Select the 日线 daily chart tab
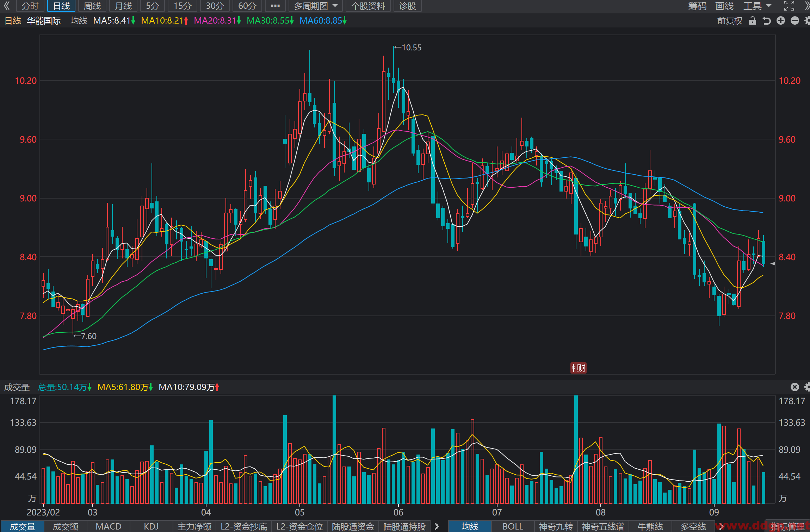Viewport: 810px width, 532px height. click(x=61, y=6)
